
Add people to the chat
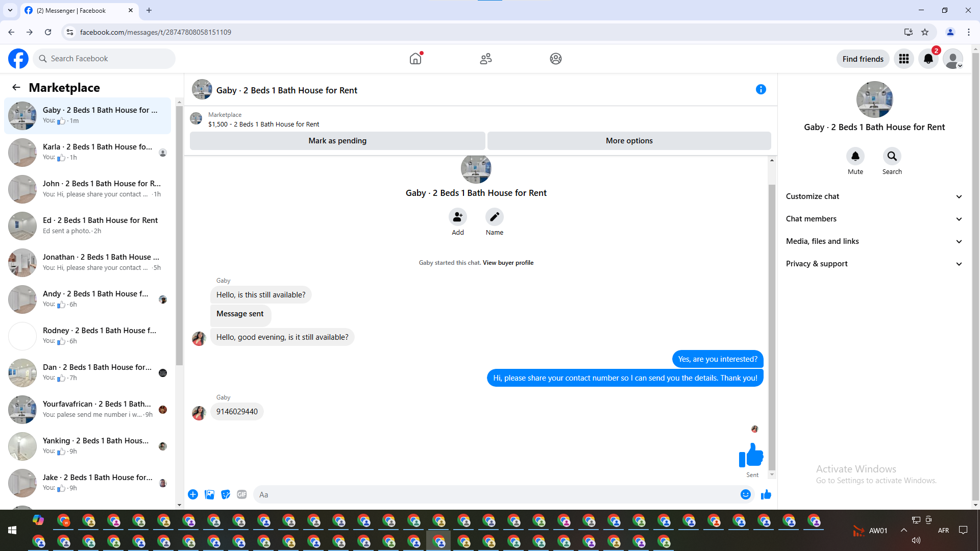pyautogui.click(x=458, y=217)
